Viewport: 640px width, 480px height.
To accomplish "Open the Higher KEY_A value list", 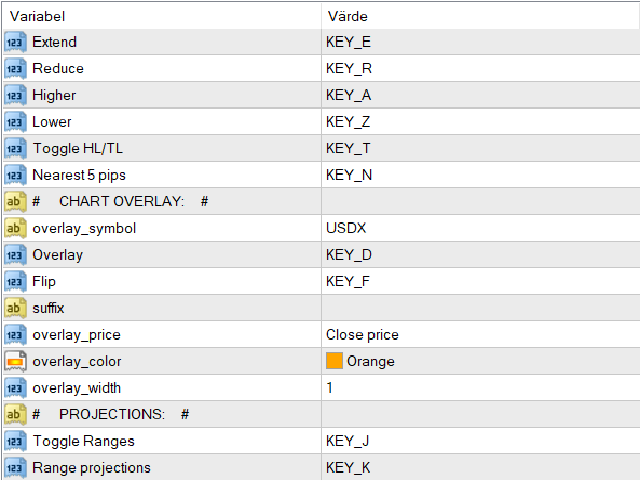I will (x=480, y=96).
